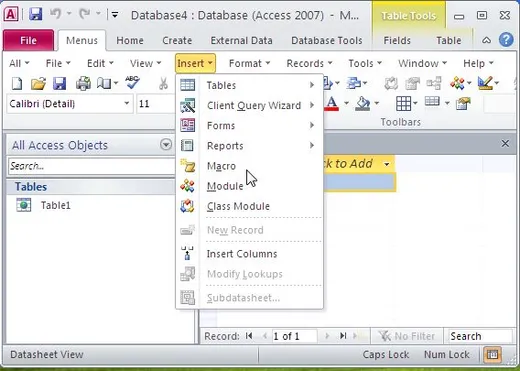Click the Gridlines icon in toolbar

point(403,104)
